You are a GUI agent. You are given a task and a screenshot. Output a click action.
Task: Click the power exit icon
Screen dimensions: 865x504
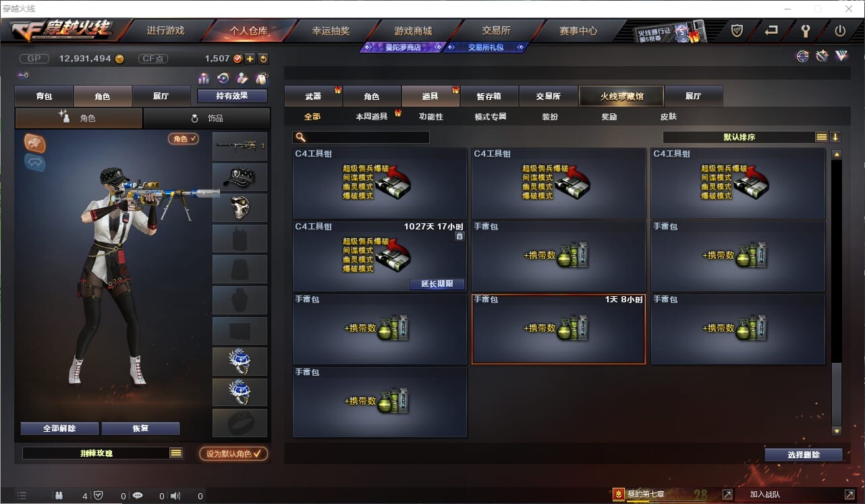coord(840,30)
